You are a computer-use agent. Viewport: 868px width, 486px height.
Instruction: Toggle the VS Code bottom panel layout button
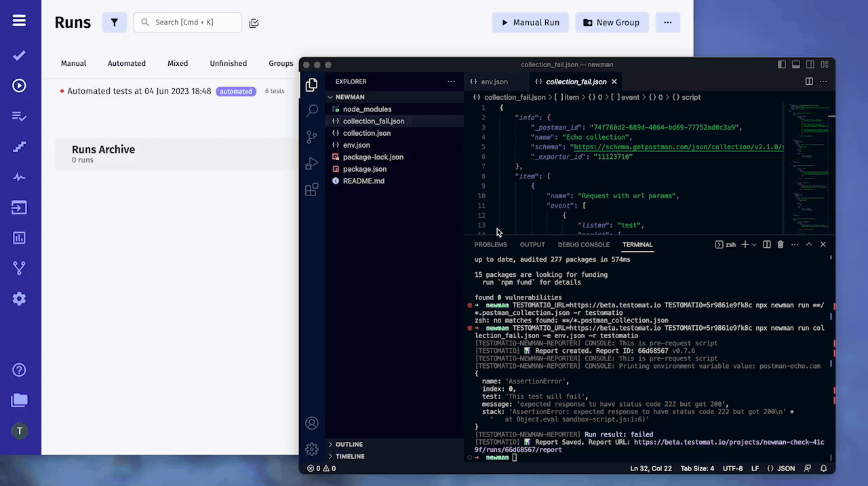pyautogui.click(x=796, y=64)
